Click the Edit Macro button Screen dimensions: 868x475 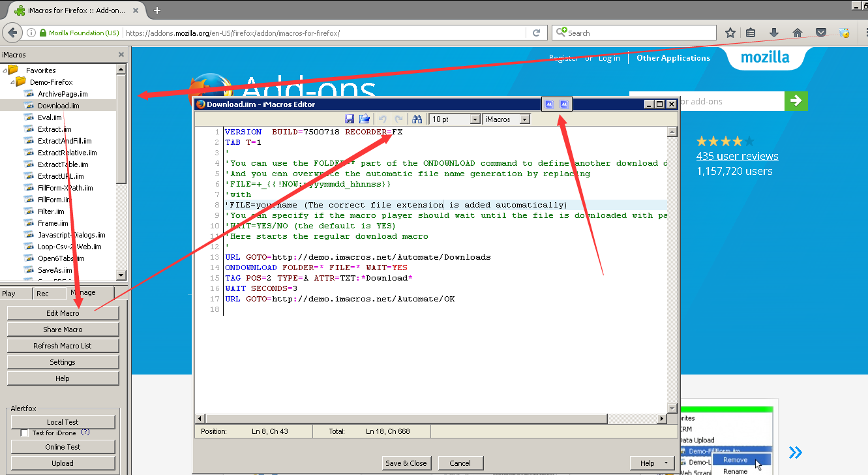(63, 313)
